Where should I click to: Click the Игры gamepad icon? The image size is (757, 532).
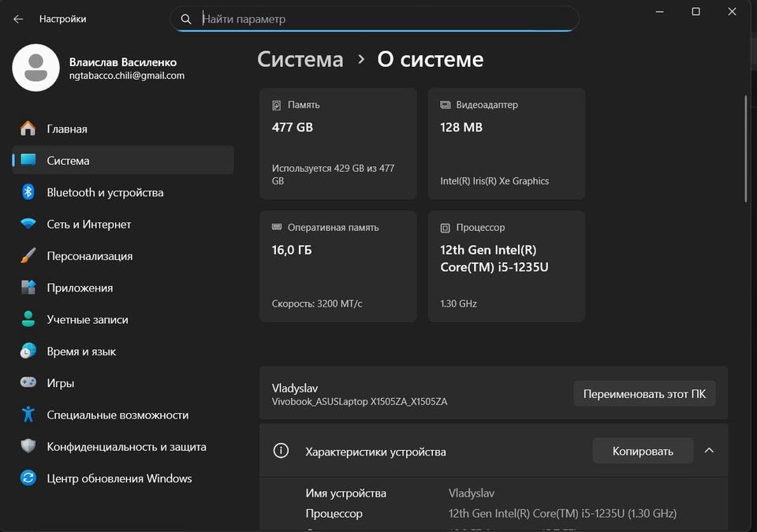[x=28, y=383]
